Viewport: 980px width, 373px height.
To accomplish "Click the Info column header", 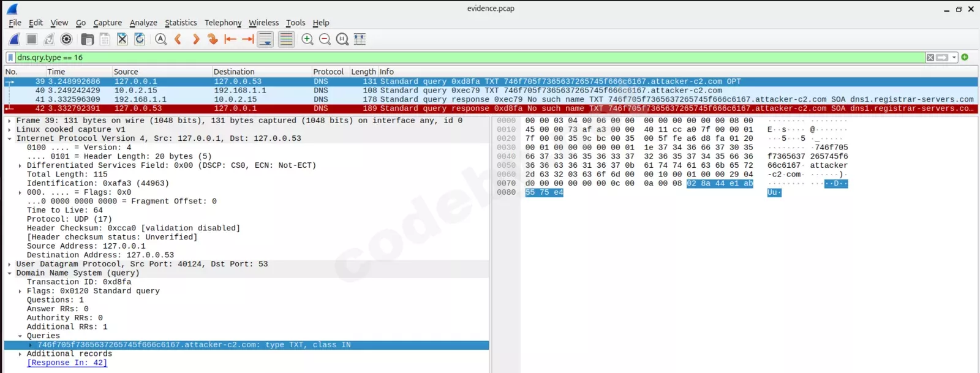I will (x=677, y=72).
